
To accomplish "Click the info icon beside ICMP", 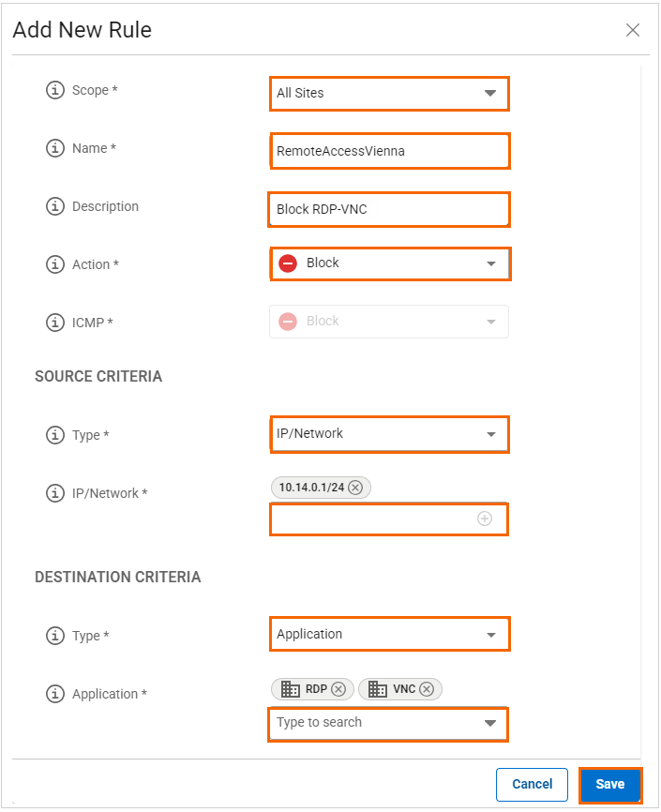I will (x=55, y=323).
